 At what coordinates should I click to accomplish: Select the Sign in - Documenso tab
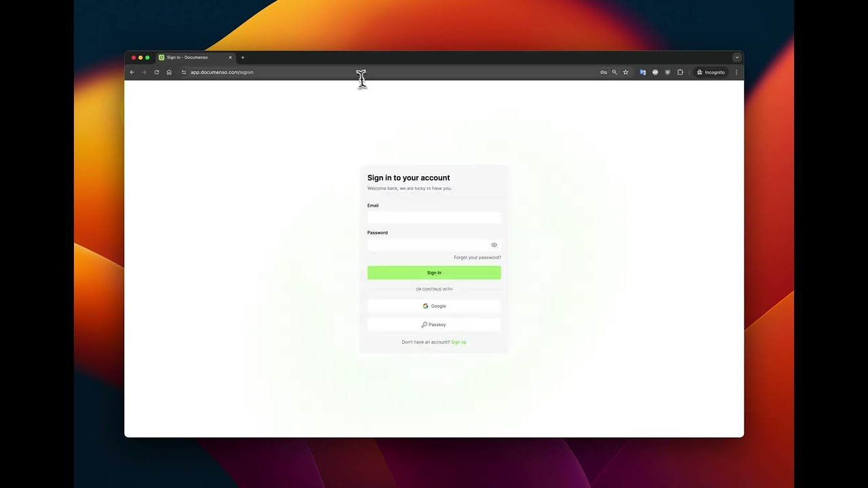pos(195,58)
